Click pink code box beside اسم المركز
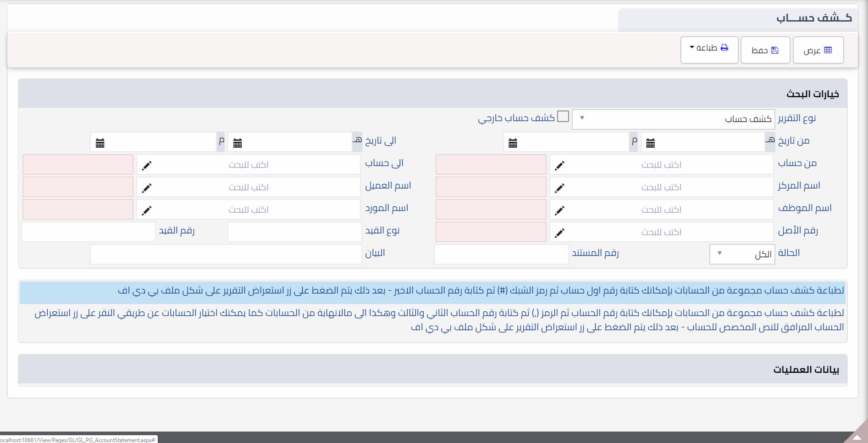This screenshot has height=443, width=868. 491,187
